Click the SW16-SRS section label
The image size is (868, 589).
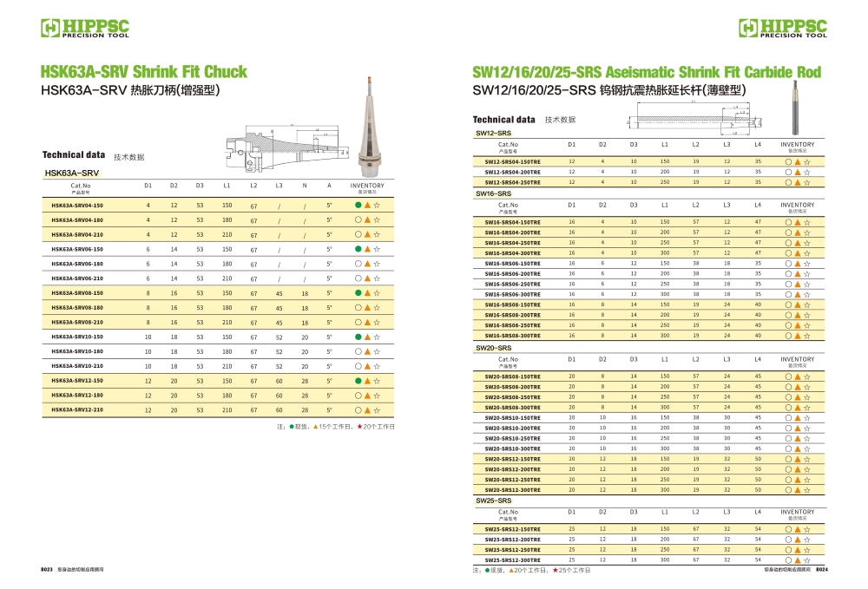pos(493,193)
